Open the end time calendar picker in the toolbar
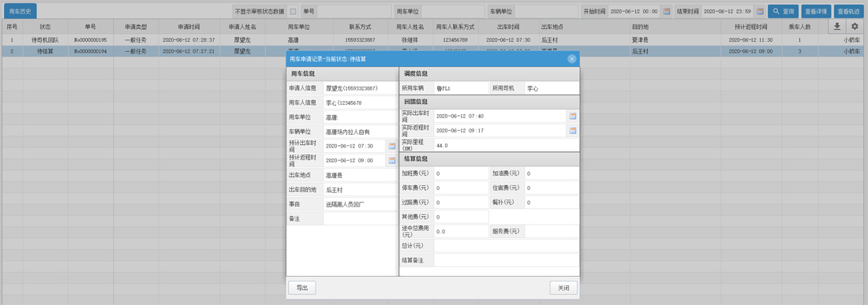The height and width of the screenshot is (305, 868). (759, 11)
